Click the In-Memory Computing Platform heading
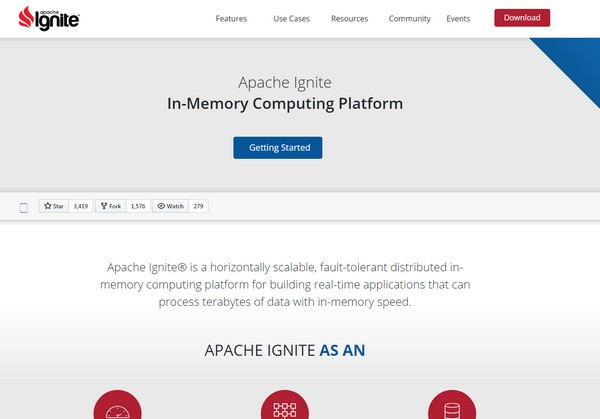This screenshot has height=419, width=600. tap(285, 103)
